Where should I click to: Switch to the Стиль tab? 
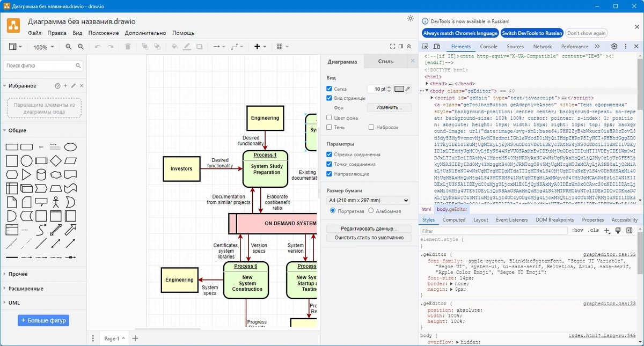[x=385, y=62]
